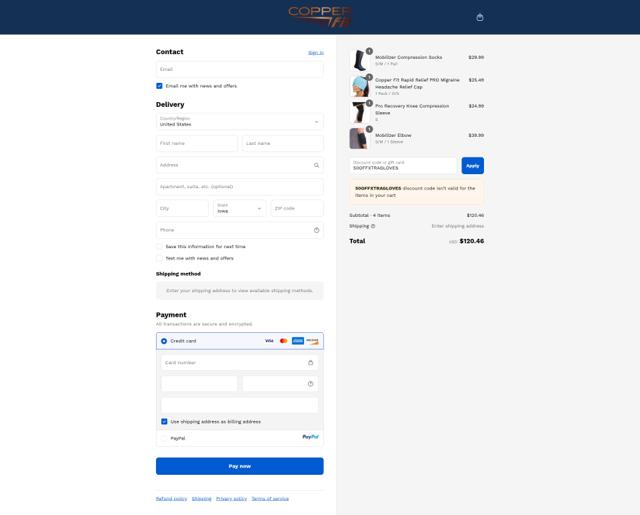Click the Migraine Headache Relief Cap thumbnail
640x515 pixels.
click(x=360, y=86)
